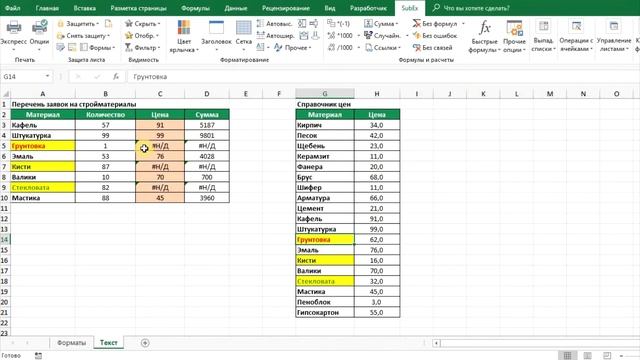Click the horizontal scrollbar left arrow

click(x=436, y=343)
